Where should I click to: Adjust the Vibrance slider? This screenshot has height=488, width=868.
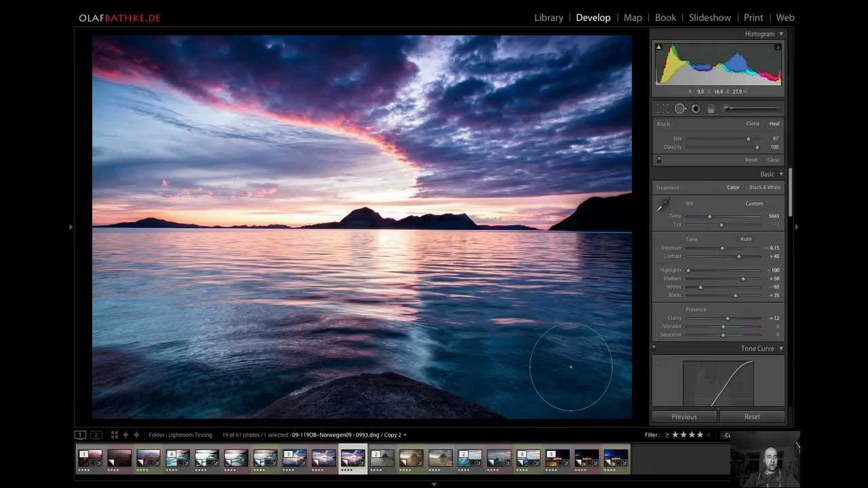click(723, 327)
